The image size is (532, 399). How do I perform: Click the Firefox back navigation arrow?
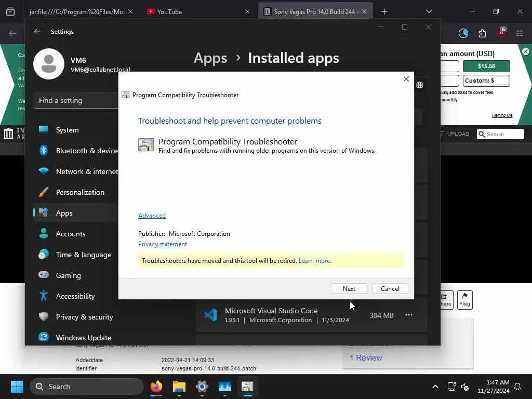12,33
